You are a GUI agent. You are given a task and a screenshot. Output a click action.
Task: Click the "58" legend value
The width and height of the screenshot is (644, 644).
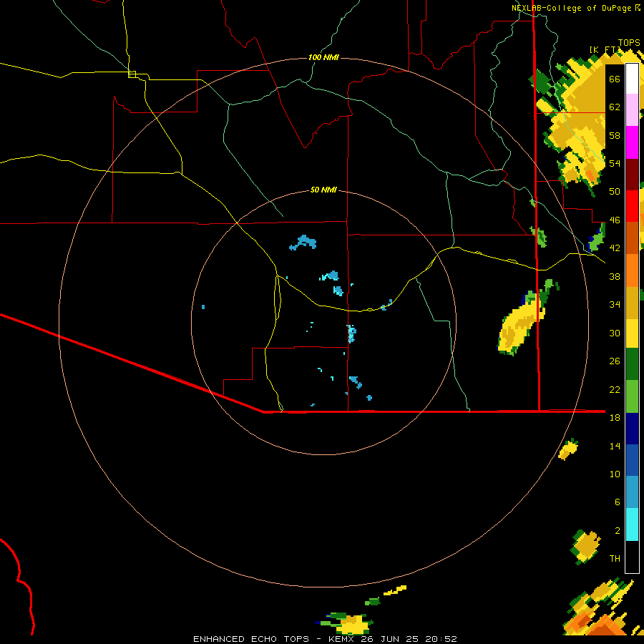click(x=615, y=135)
